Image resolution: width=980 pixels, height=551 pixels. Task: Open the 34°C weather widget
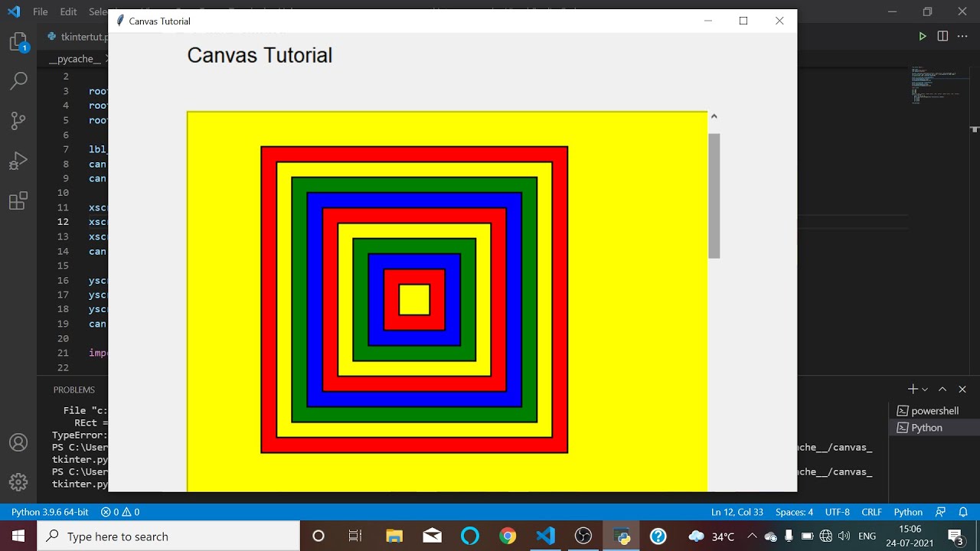click(x=711, y=536)
